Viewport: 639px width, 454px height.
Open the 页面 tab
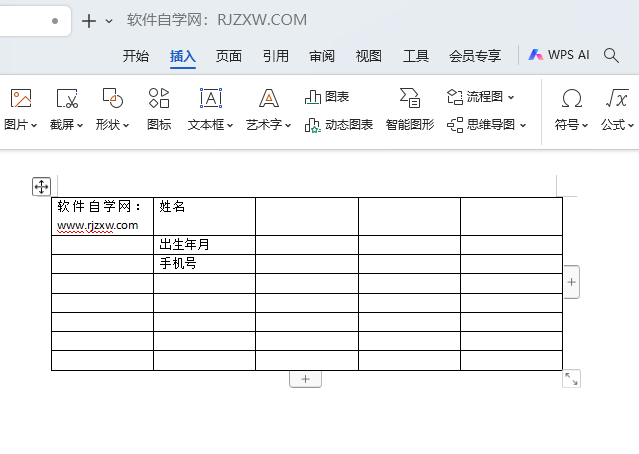(229, 56)
